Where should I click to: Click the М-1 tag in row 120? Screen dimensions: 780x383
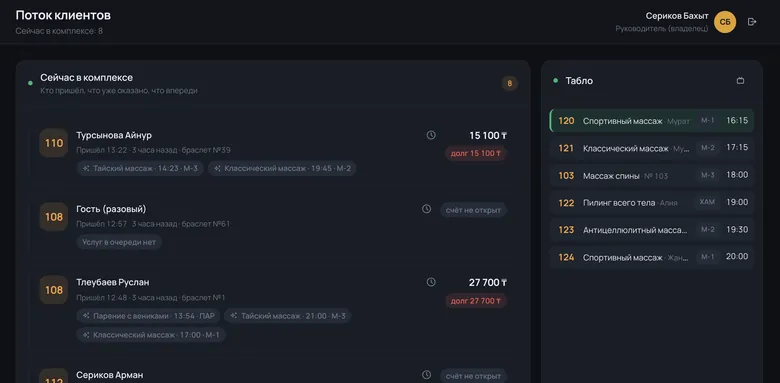(x=708, y=121)
